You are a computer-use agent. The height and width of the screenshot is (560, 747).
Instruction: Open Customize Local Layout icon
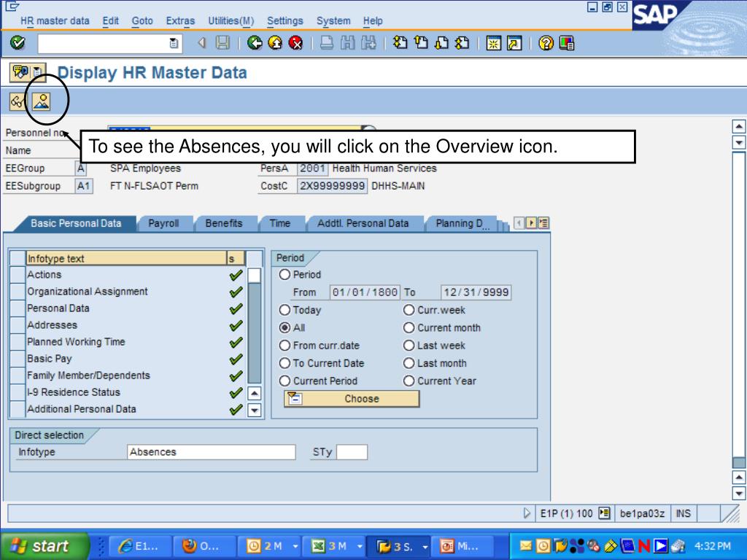point(567,43)
